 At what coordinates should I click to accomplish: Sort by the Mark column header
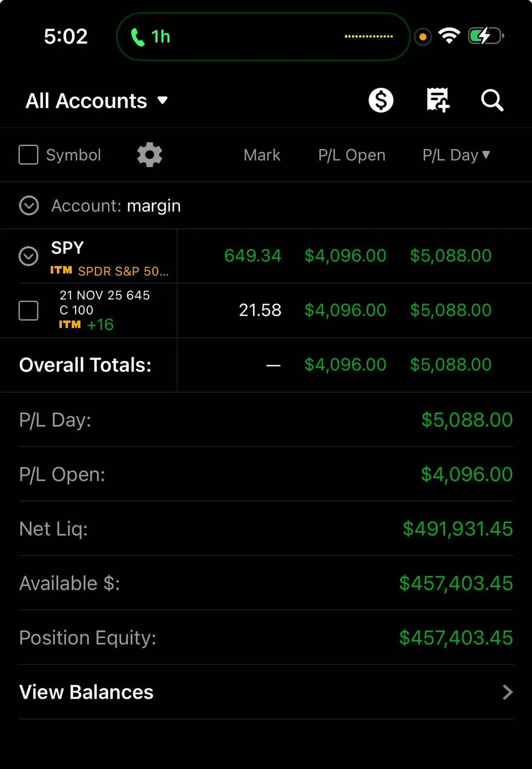pyautogui.click(x=262, y=155)
